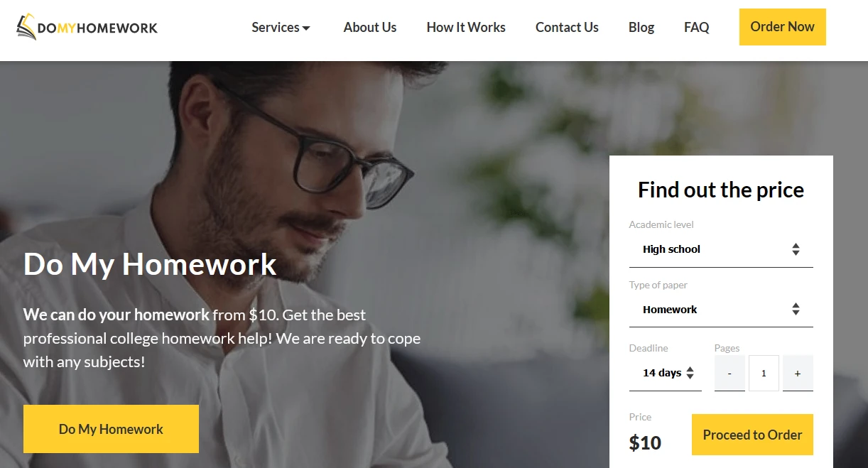868x468 pixels.
Task: Click the DOMYHOMEWORK brand text
Action: [x=98, y=28]
